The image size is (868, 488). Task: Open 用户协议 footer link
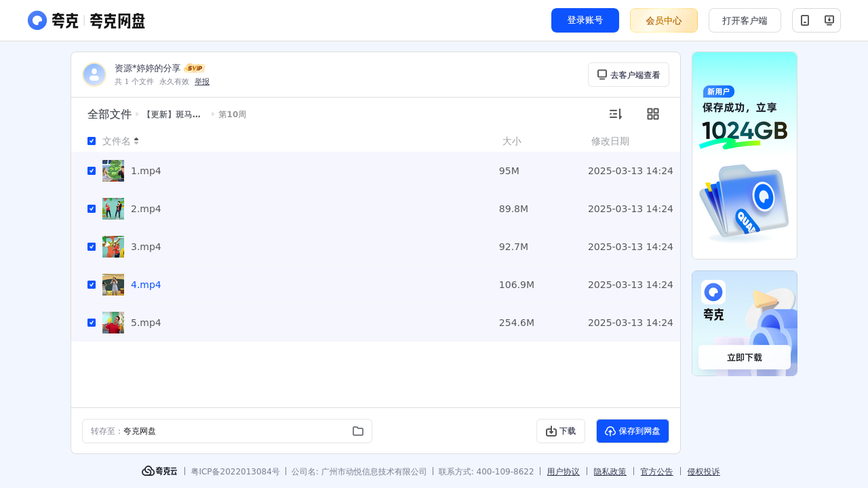point(564,472)
